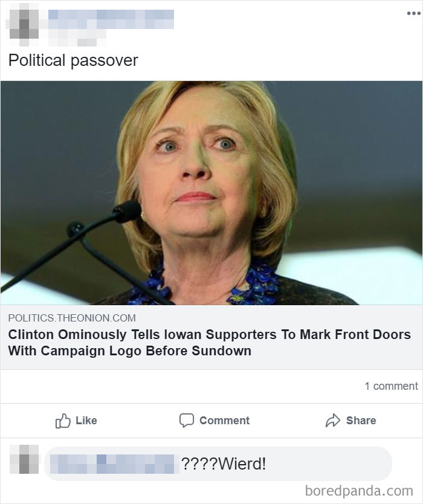Click the speech bubble Comment icon
This screenshot has width=423, height=504.
tap(187, 421)
